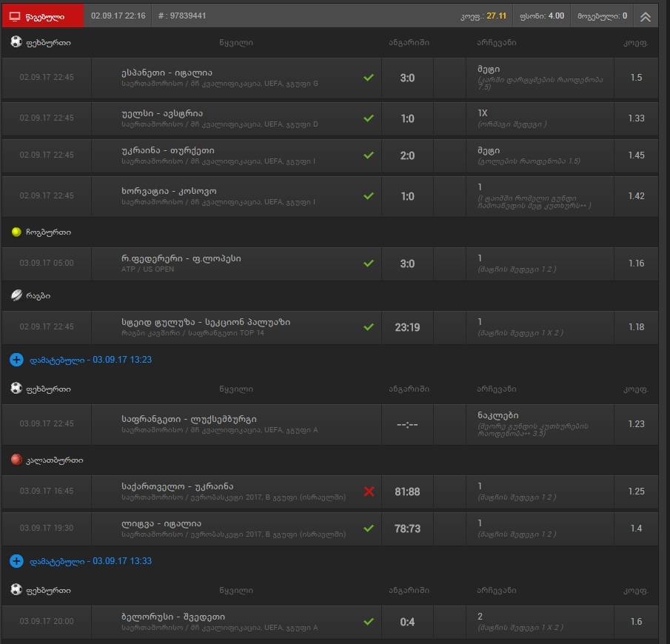Select the ესპანეთი - იტალია match name

pos(167,73)
